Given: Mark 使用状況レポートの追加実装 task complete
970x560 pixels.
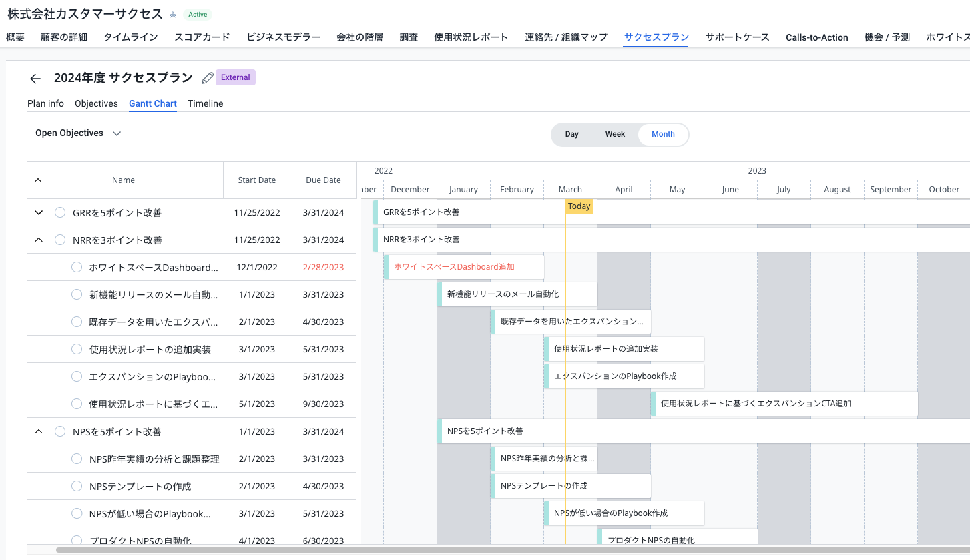Looking at the screenshot, I should pyautogui.click(x=77, y=350).
